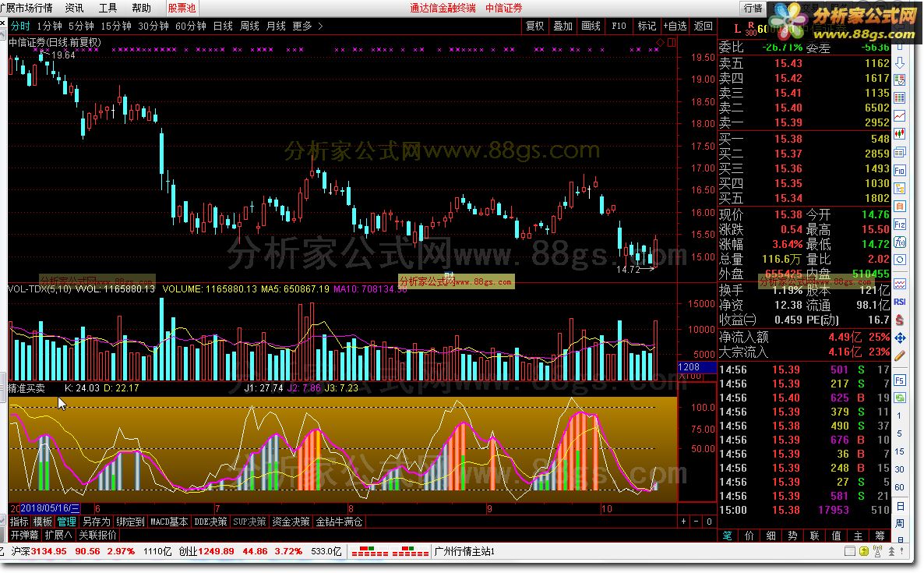Switch to 日线 daily chart

point(223,26)
